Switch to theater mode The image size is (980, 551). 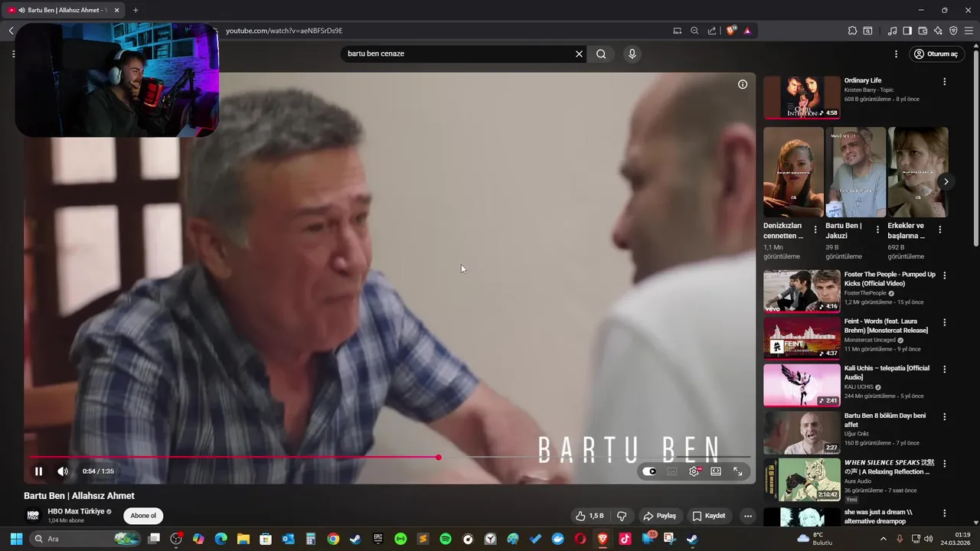pos(716,471)
